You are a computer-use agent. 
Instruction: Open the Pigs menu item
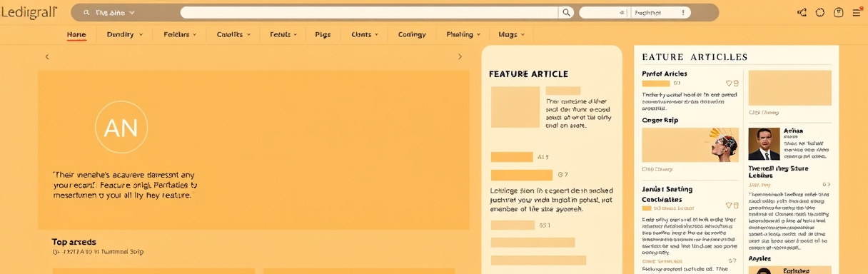point(323,34)
